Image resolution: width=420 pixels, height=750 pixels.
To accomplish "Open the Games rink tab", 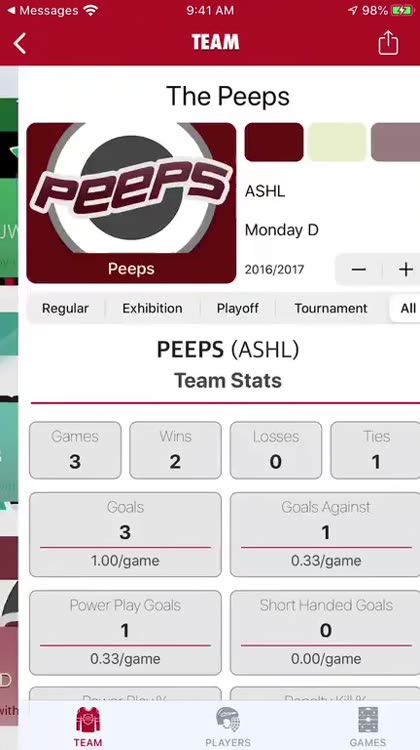I will point(367,727).
